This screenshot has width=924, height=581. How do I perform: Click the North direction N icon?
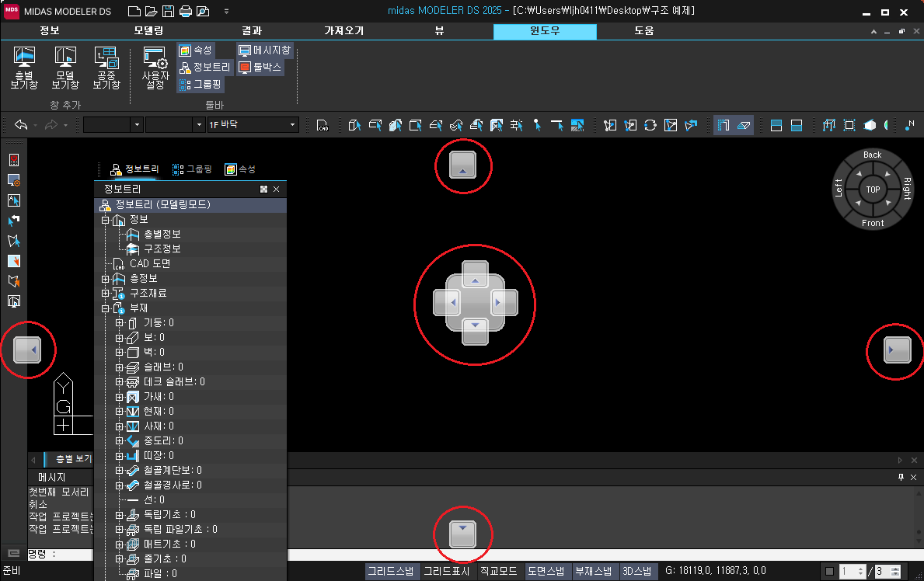pyautogui.click(x=909, y=125)
